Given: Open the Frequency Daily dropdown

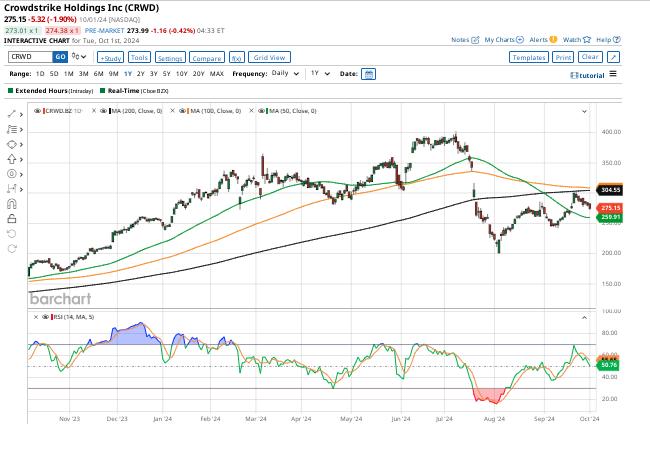Looking at the screenshot, I should point(285,73).
